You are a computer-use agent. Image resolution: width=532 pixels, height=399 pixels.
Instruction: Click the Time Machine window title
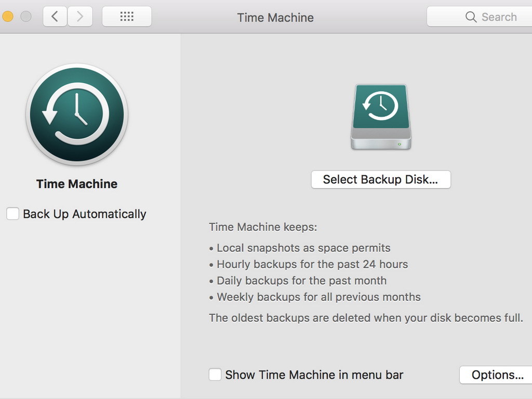coord(275,18)
